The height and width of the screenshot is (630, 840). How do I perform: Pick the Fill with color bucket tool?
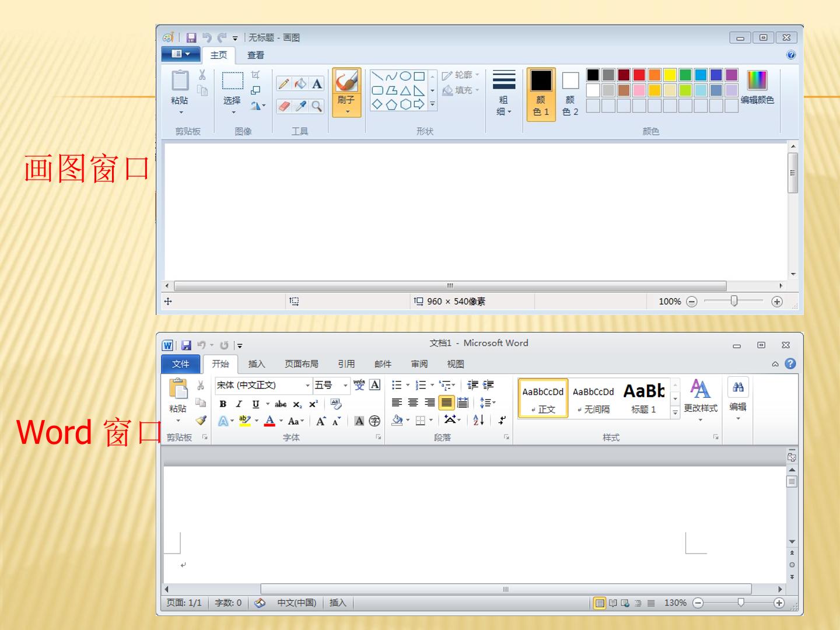[300, 84]
